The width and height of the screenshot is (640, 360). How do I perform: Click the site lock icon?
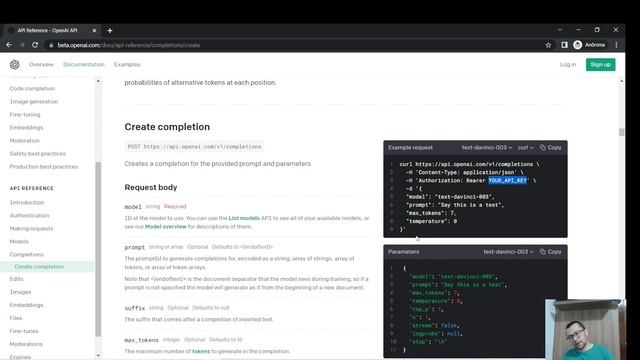51,45
